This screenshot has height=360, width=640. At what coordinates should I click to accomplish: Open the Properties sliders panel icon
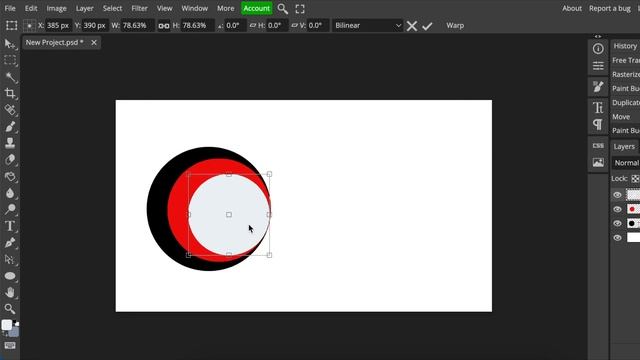tap(598, 66)
